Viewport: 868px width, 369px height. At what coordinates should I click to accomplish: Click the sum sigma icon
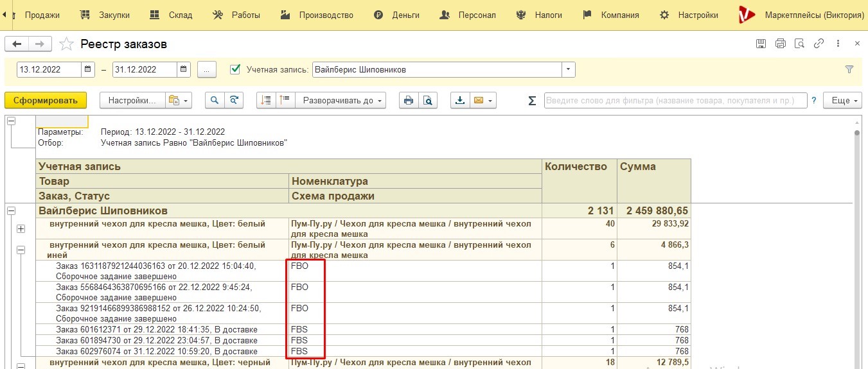532,100
